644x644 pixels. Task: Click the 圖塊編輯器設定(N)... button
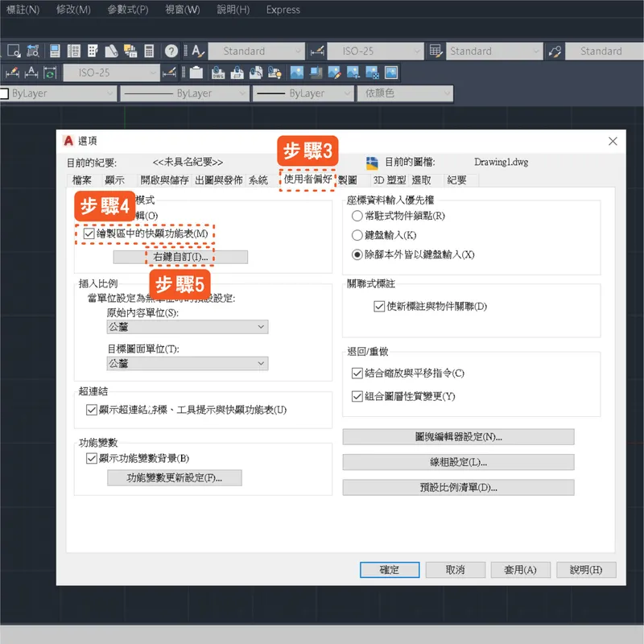458,437
